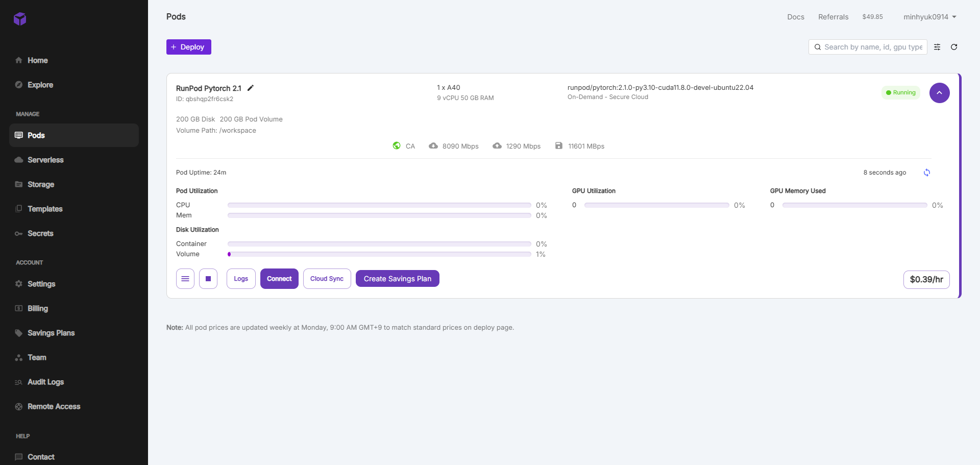980x465 pixels.
Task: Click the Home house icon
Action: click(x=19, y=60)
